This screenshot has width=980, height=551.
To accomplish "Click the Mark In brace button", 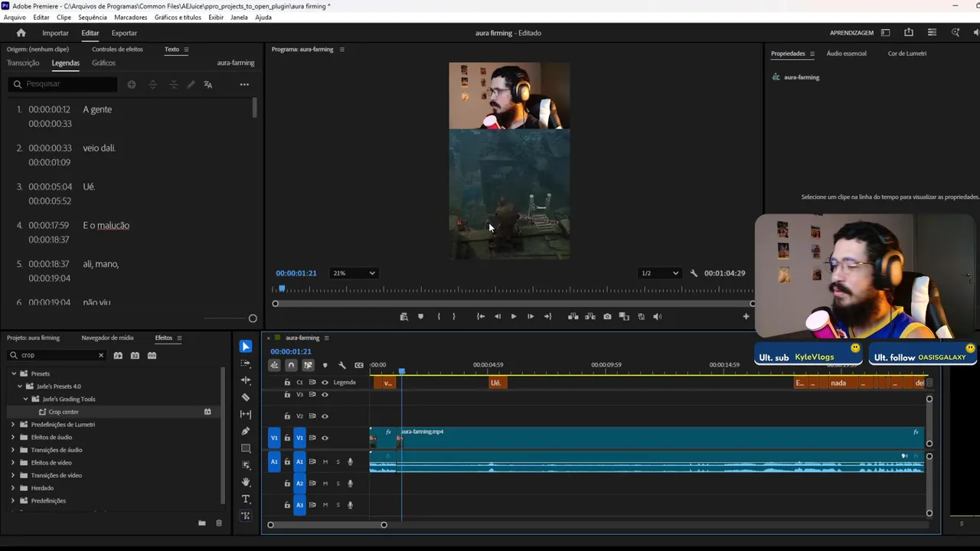I will 438,316.
